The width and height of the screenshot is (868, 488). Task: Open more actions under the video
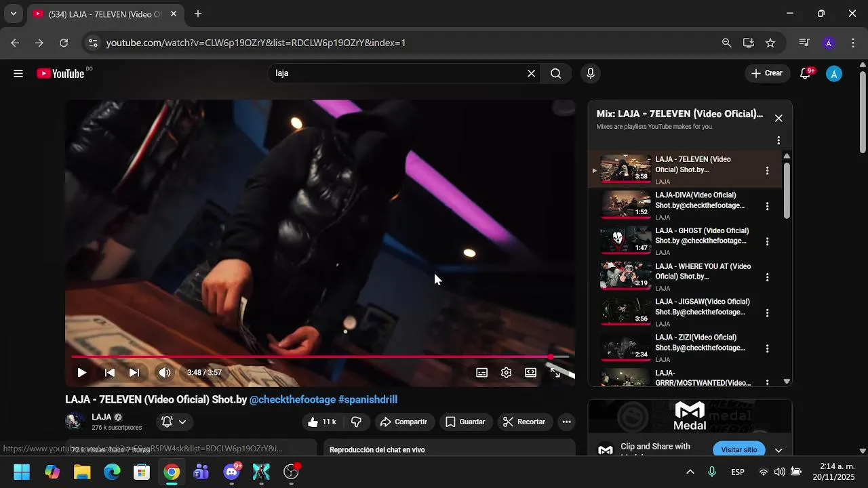pos(566,422)
